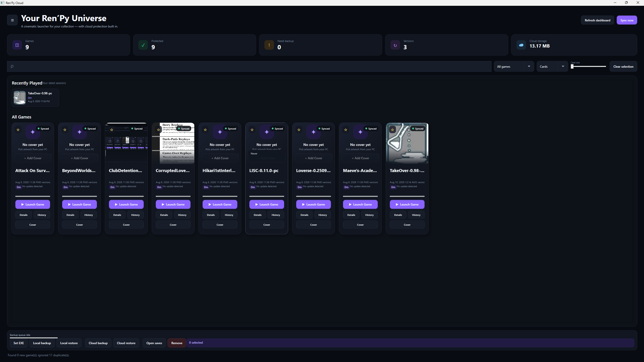Click Refresh dashboard
Image resolution: width=644 pixels, height=362 pixels.
pos(597,20)
